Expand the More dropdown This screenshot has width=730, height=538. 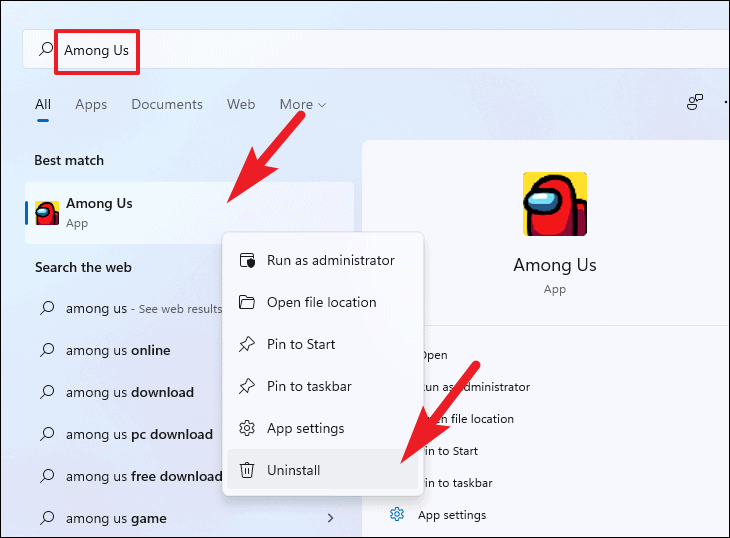click(x=303, y=104)
